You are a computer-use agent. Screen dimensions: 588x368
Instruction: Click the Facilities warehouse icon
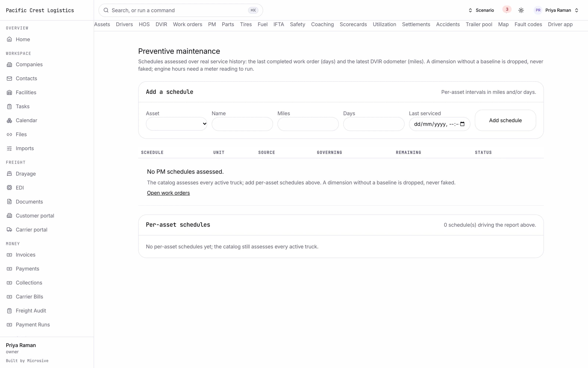(x=9, y=93)
